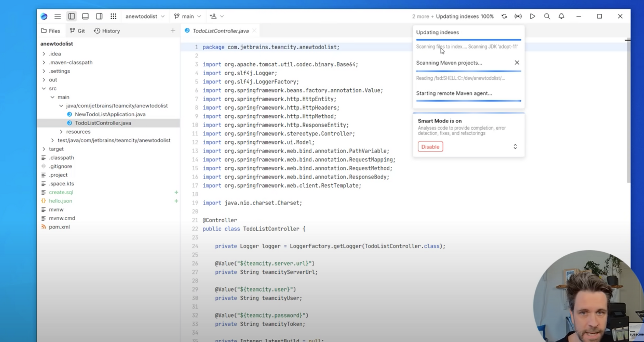Click the Smart Mode is on heading
The image size is (644, 342).
pos(440,121)
